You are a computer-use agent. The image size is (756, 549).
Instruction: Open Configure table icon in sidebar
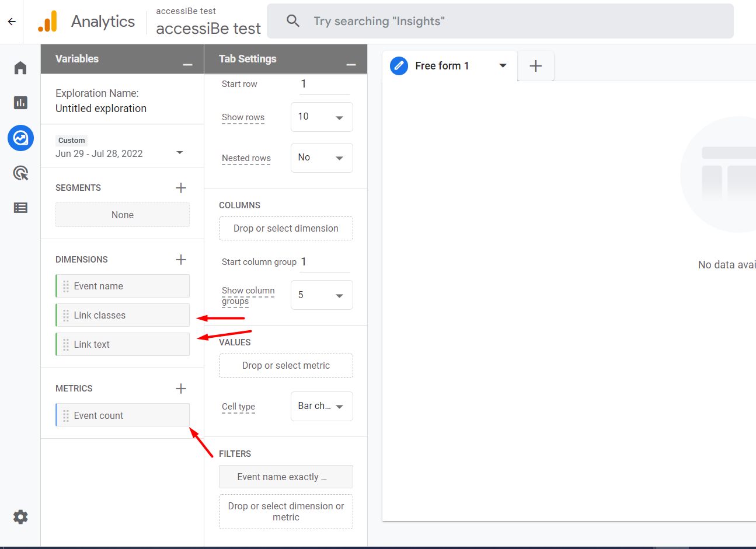point(20,208)
